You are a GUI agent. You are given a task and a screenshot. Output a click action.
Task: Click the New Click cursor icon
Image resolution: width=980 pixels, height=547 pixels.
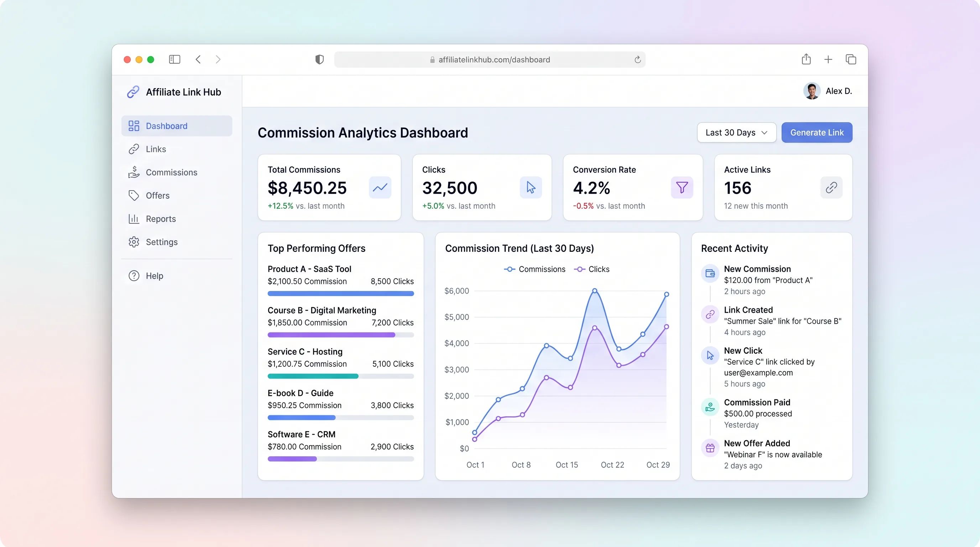pos(710,355)
